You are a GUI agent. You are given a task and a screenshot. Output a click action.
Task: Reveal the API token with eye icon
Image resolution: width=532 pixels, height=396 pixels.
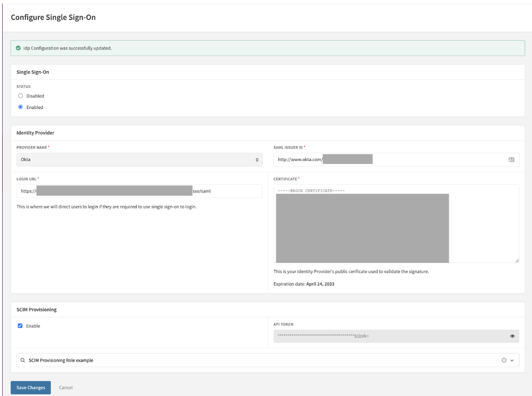point(512,336)
